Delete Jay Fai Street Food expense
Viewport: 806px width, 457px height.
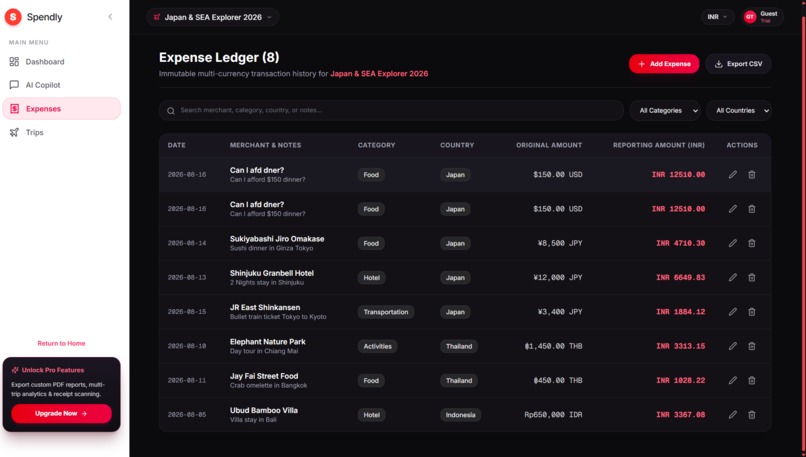click(752, 380)
